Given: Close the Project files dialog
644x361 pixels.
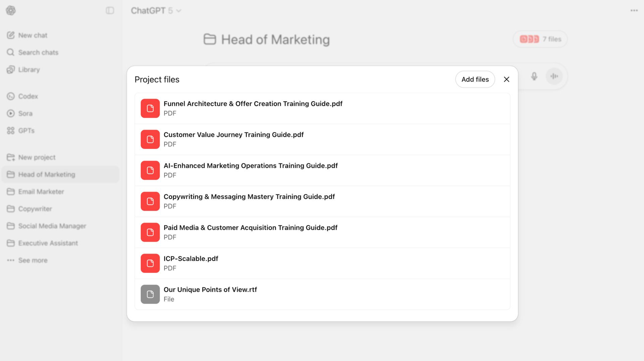Looking at the screenshot, I should coord(506,79).
